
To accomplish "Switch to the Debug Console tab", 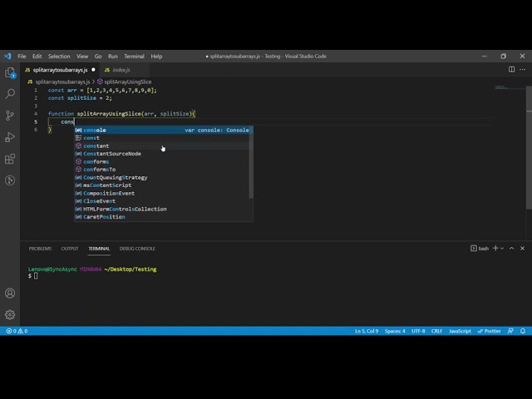I will click(x=137, y=249).
